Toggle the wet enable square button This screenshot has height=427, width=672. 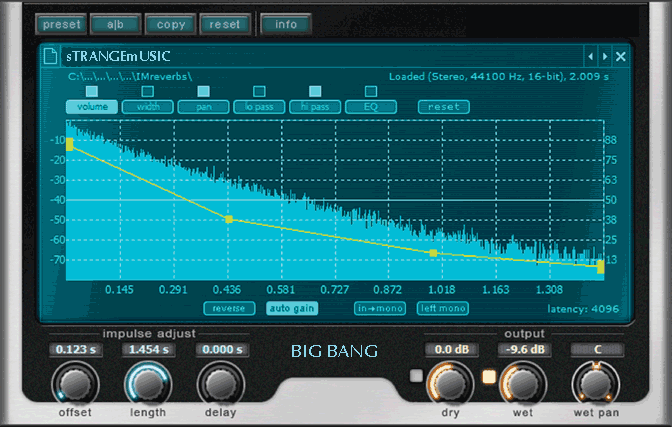click(x=489, y=376)
